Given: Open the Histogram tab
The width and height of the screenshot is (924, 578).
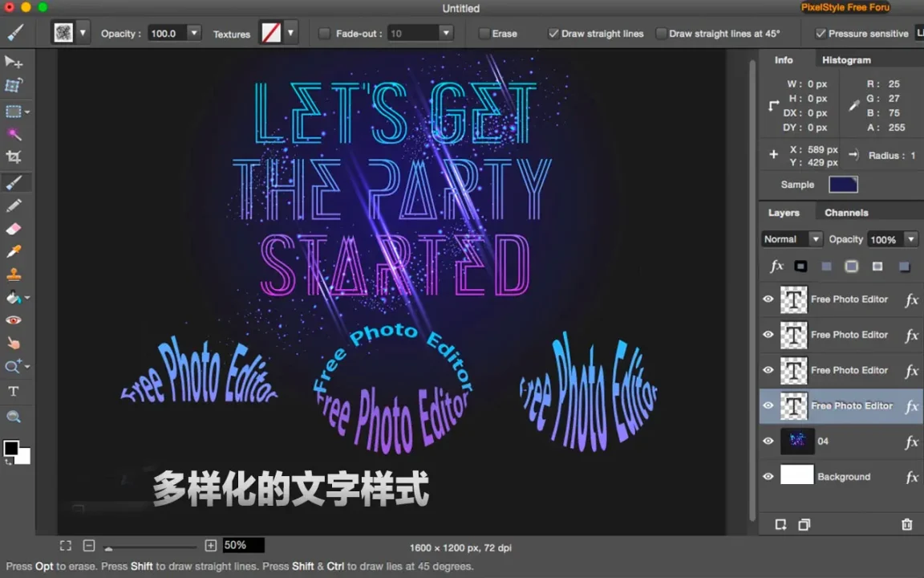Looking at the screenshot, I should (x=846, y=60).
